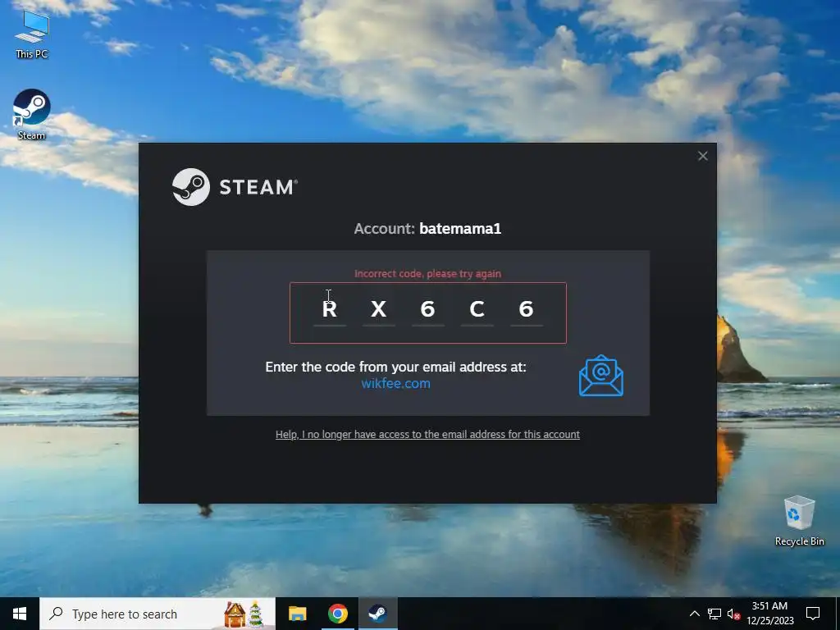
Task: Click the fourth code box showing C
Action: pos(477,309)
